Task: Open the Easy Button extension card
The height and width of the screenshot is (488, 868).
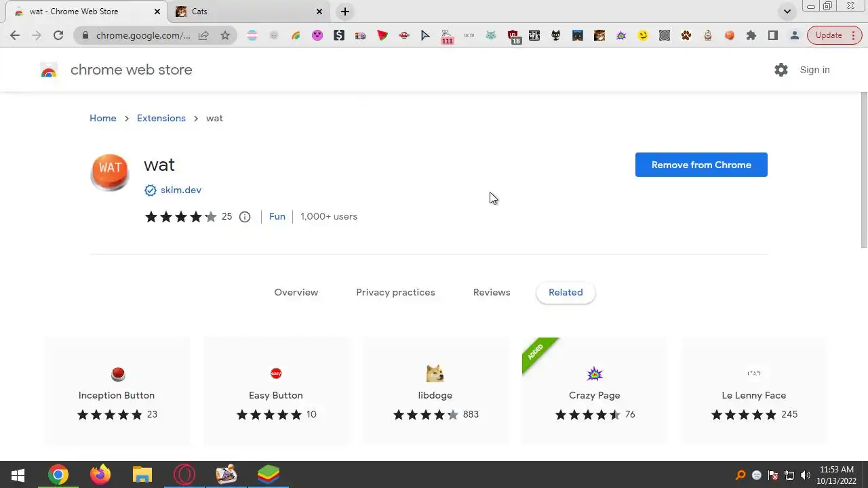Action: tap(276, 392)
